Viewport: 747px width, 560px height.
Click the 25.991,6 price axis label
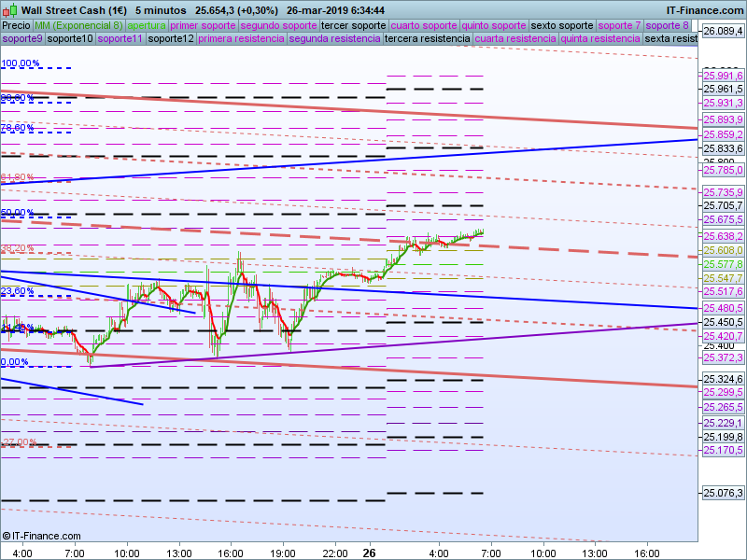pos(723,77)
